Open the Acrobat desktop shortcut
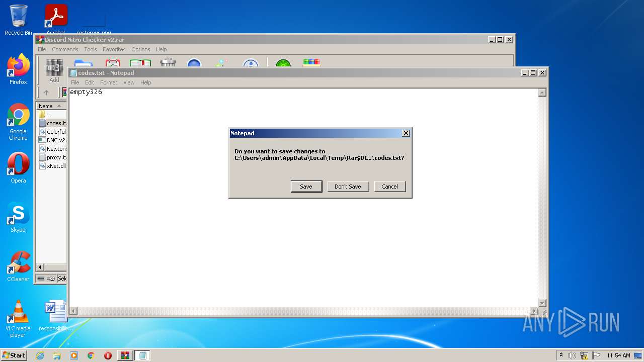This screenshot has height=362, width=644. click(x=56, y=19)
